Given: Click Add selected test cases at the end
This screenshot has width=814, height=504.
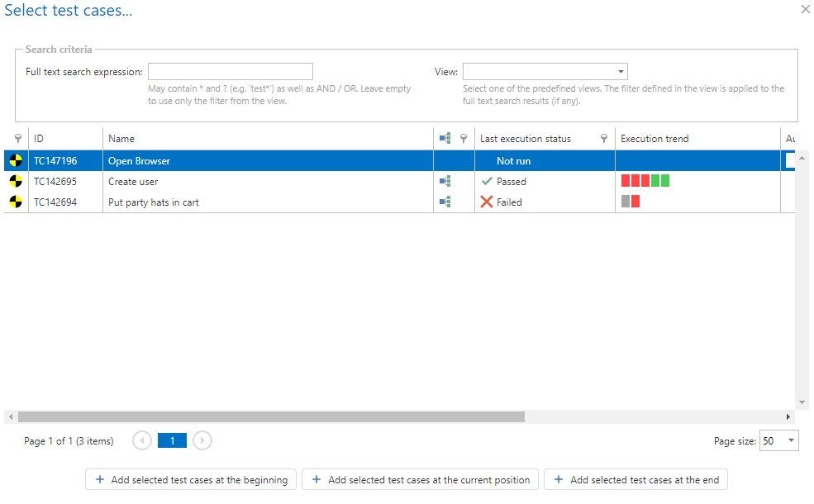Looking at the screenshot, I should [x=635, y=480].
